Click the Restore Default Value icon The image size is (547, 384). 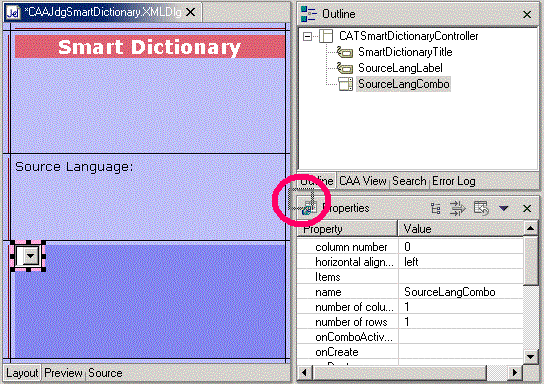click(481, 208)
